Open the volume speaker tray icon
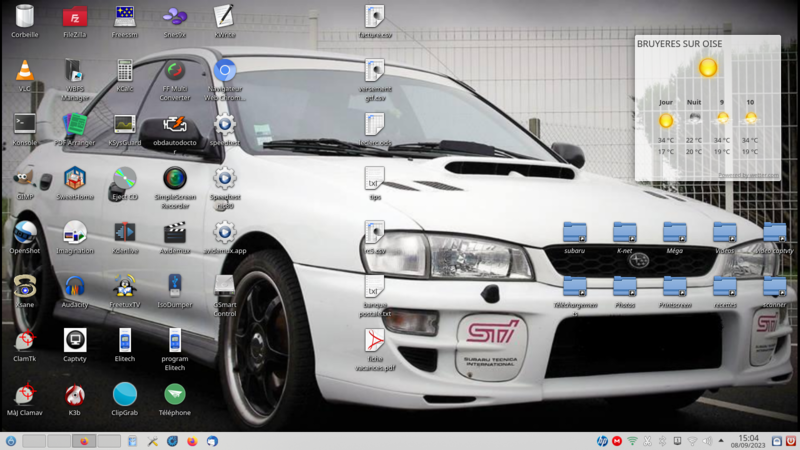This screenshot has height=450, width=800. point(707,441)
